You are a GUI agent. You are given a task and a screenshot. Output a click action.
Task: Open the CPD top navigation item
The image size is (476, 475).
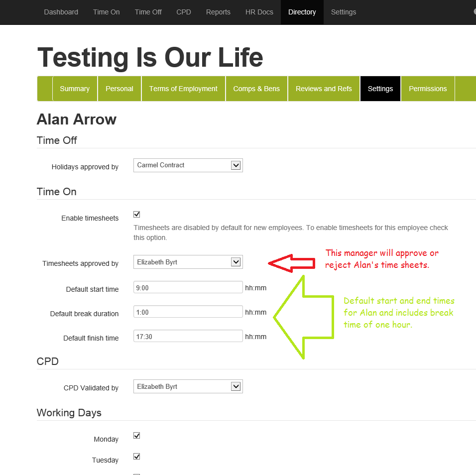coord(183,12)
